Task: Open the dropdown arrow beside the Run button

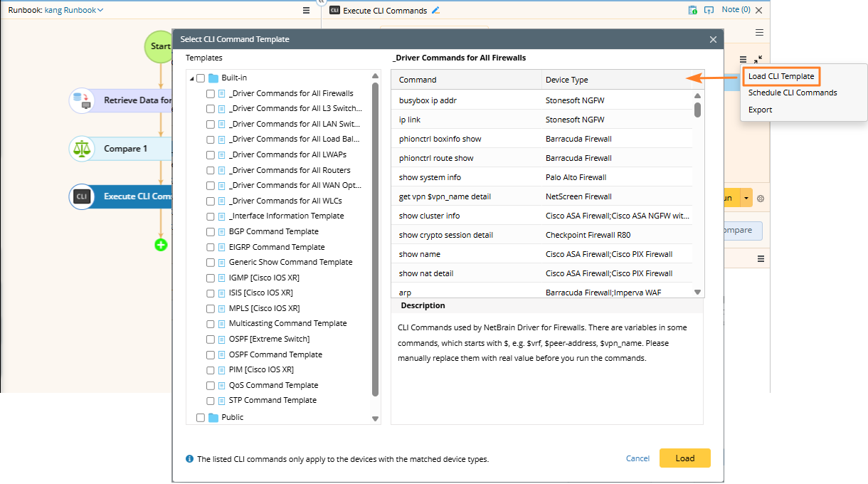Action: coord(746,199)
